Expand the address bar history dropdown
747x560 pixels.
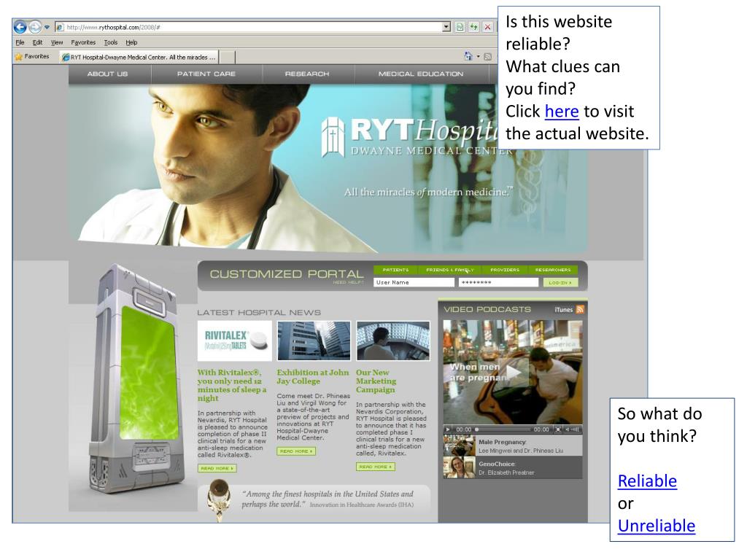point(446,27)
